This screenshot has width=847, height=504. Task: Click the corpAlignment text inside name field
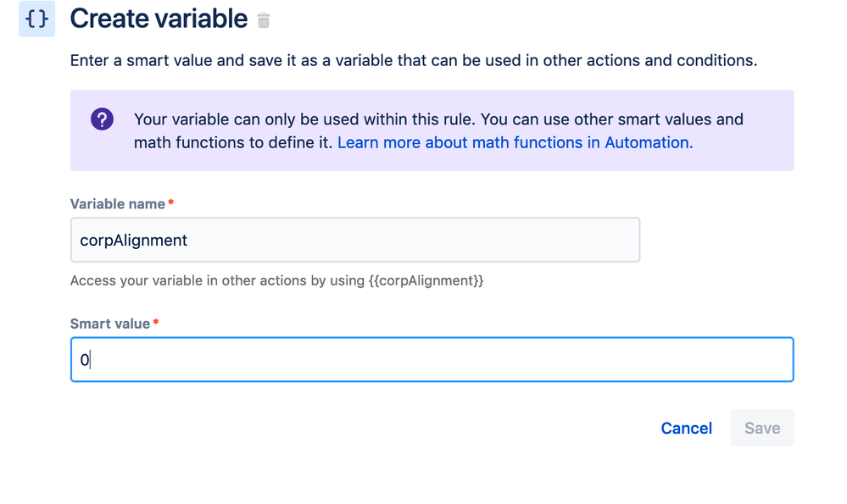134,240
